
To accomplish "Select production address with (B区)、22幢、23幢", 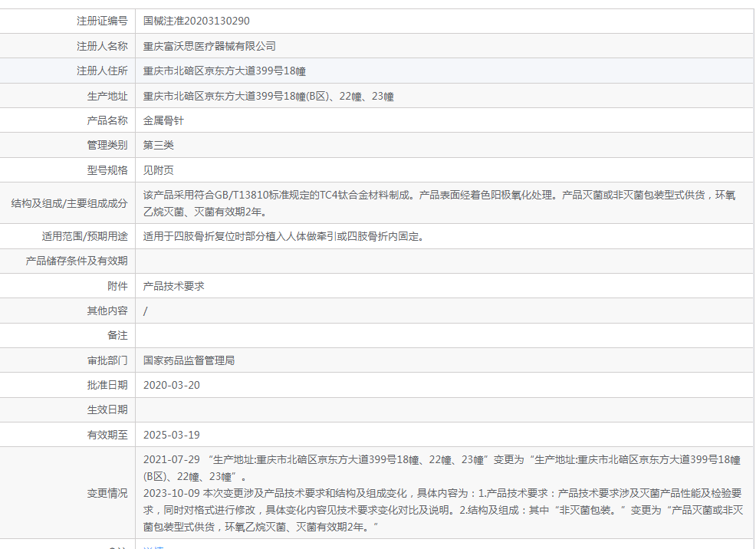I will (x=268, y=97).
